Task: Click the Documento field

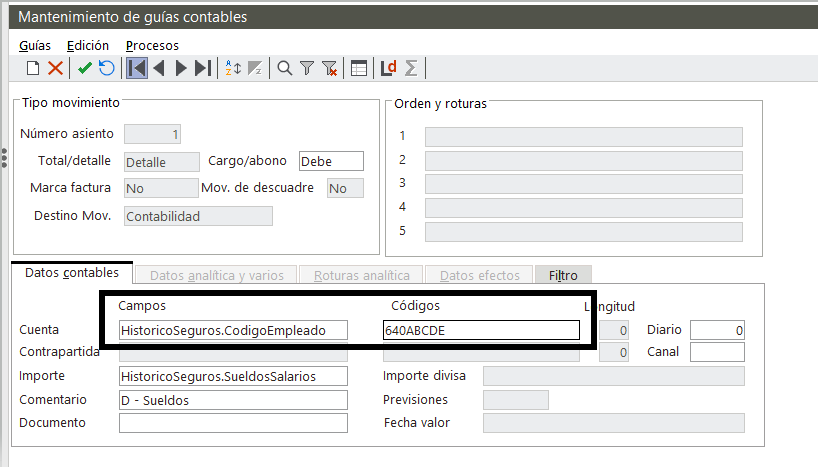Action: [x=233, y=423]
